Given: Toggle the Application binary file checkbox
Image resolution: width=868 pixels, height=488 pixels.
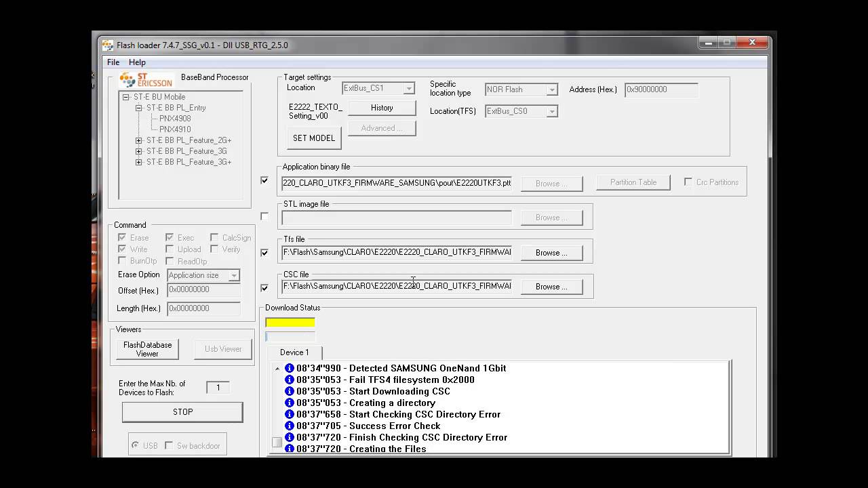Looking at the screenshot, I should click(264, 180).
